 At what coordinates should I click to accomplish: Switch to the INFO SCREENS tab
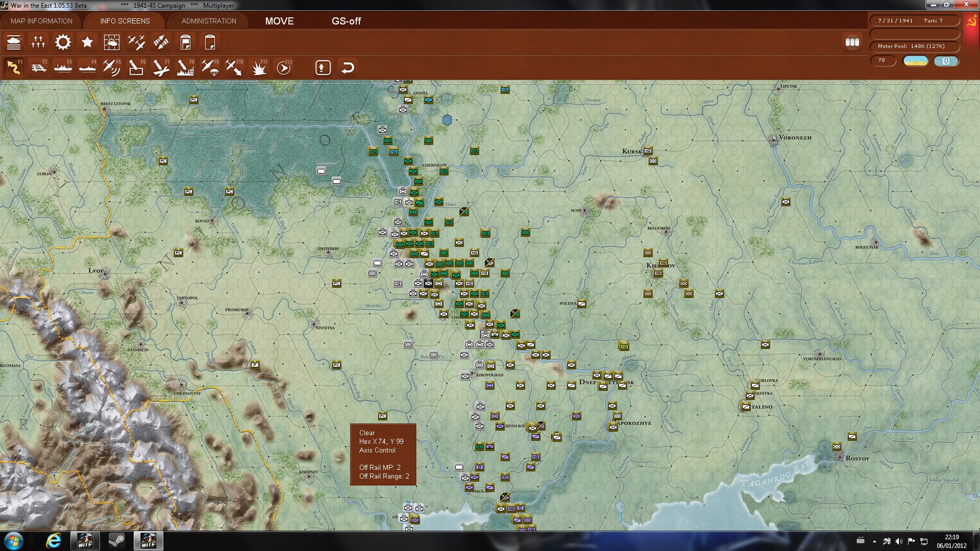click(125, 21)
